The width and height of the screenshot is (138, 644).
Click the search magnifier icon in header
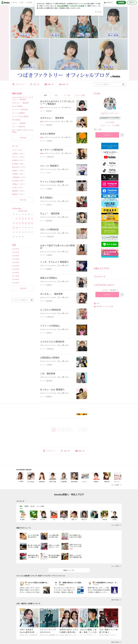[x=123, y=84]
